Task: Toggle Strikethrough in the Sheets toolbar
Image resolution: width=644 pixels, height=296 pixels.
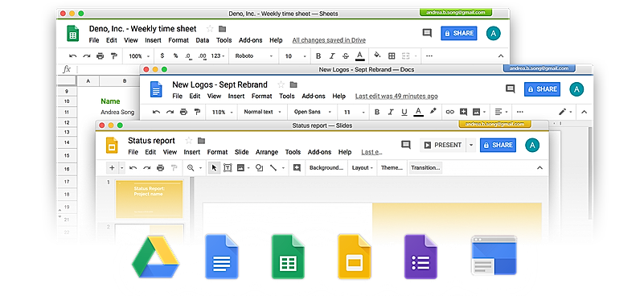Action: coord(346,56)
